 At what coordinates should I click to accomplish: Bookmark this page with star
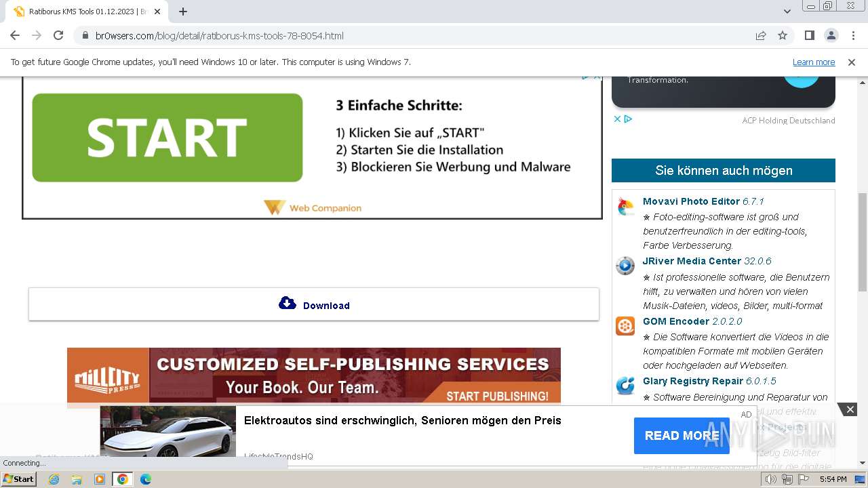point(783,35)
